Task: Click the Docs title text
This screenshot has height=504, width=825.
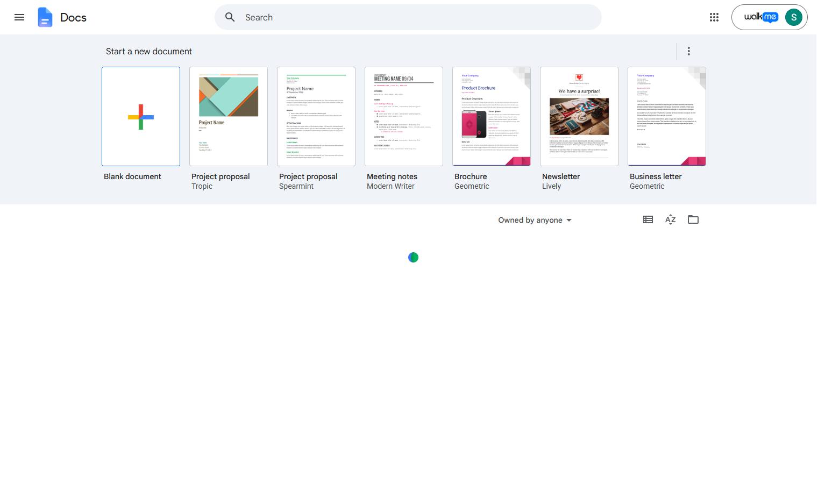Action: (73, 17)
